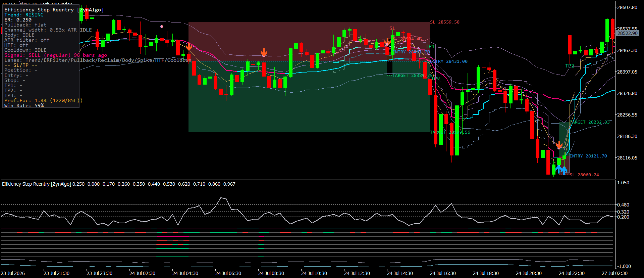Click the orange sell arrow near 24 Jul 08:30

click(x=264, y=53)
